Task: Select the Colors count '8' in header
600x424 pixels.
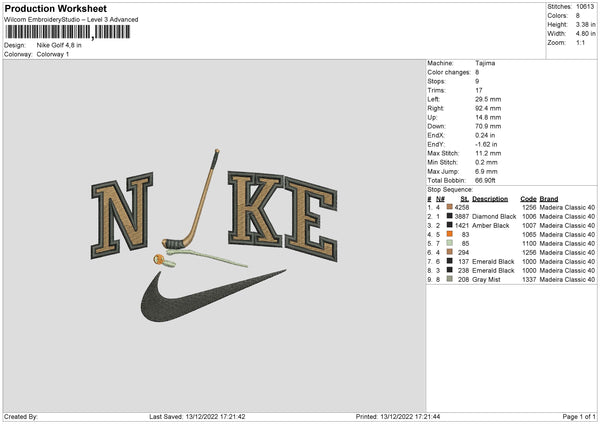Action: [x=578, y=16]
